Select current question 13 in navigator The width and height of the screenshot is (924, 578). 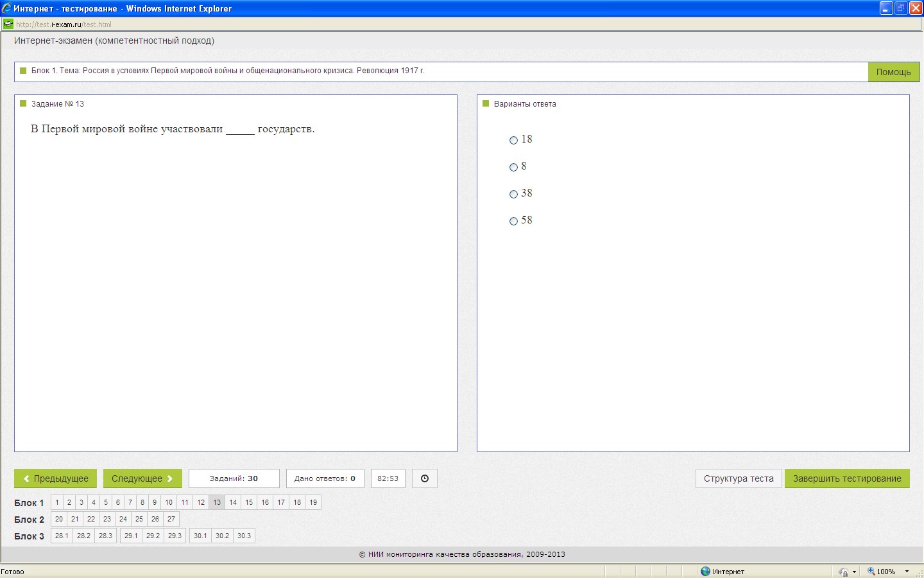(x=217, y=502)
